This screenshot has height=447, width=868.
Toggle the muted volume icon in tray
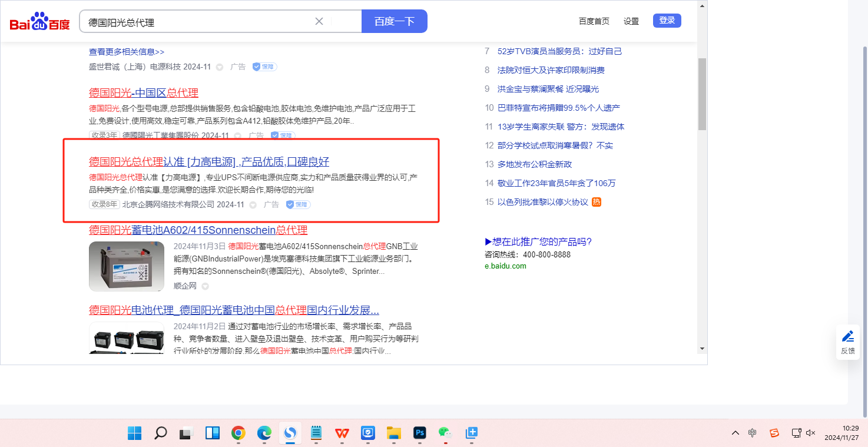[x=811, y=433]
